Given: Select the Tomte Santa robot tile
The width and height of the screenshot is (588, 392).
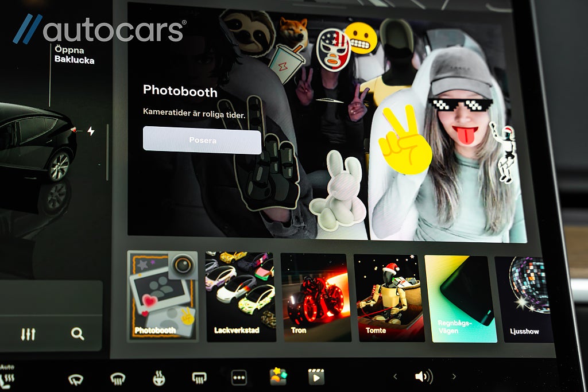Looking at the screenshot, I should coord(389,298).
